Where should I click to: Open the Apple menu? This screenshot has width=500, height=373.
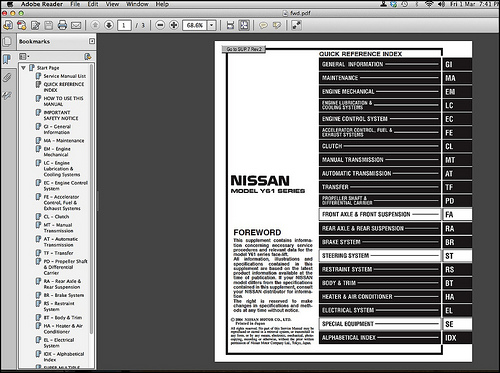[x=10, y=4]
